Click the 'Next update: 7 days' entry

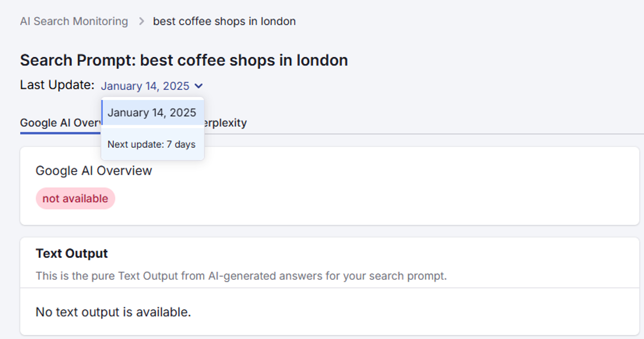152,144
